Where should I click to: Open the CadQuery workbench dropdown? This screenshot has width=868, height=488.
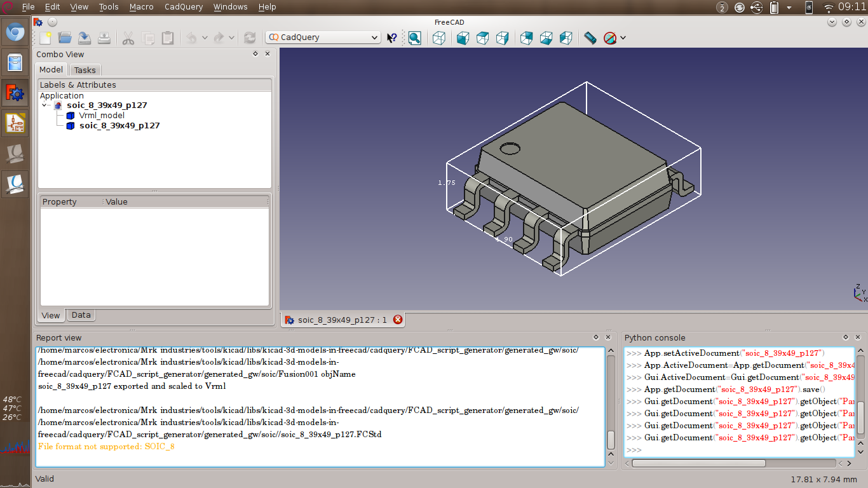pyautogui.click(x=323, y=37)
